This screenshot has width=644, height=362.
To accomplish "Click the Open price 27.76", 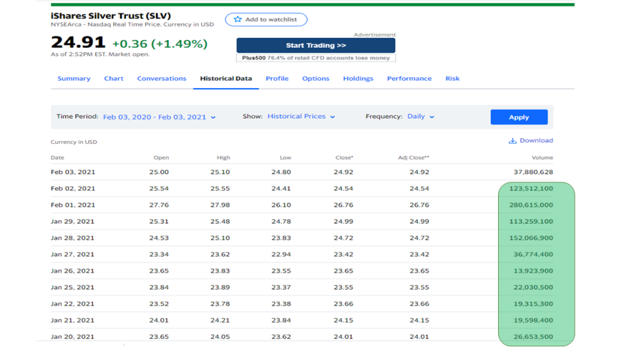I will (159, 205).
